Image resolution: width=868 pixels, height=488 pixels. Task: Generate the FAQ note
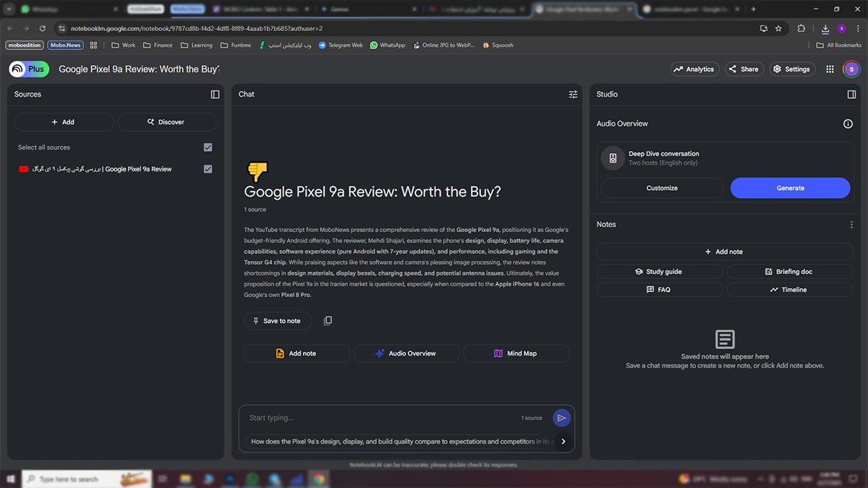pos(660,290)
